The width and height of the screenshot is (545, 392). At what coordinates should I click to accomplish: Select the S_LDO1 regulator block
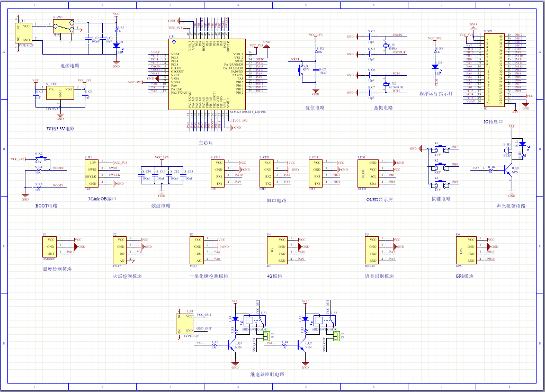tap(60, 93)
